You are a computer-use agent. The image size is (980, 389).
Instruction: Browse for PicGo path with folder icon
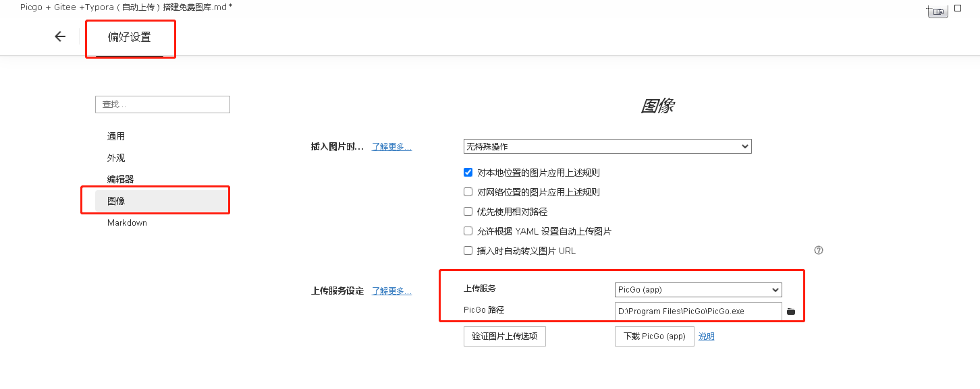point(791,311)
